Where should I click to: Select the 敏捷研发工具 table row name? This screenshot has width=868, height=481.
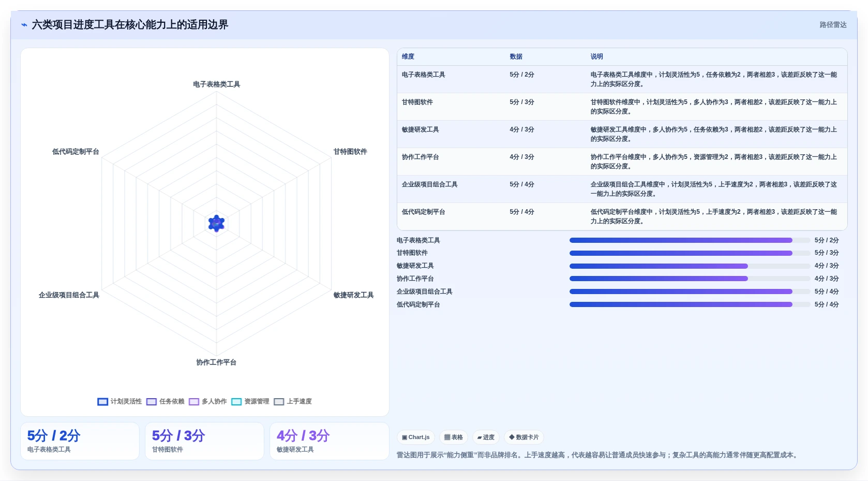pyautogui.click(x=420, y=129)
